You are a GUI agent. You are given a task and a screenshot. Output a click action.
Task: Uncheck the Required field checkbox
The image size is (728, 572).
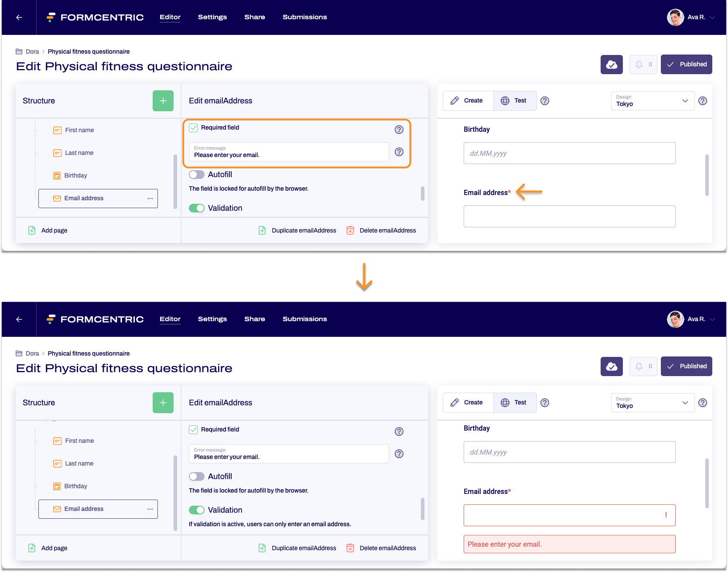pyautogui.click(x=193, y=127)
